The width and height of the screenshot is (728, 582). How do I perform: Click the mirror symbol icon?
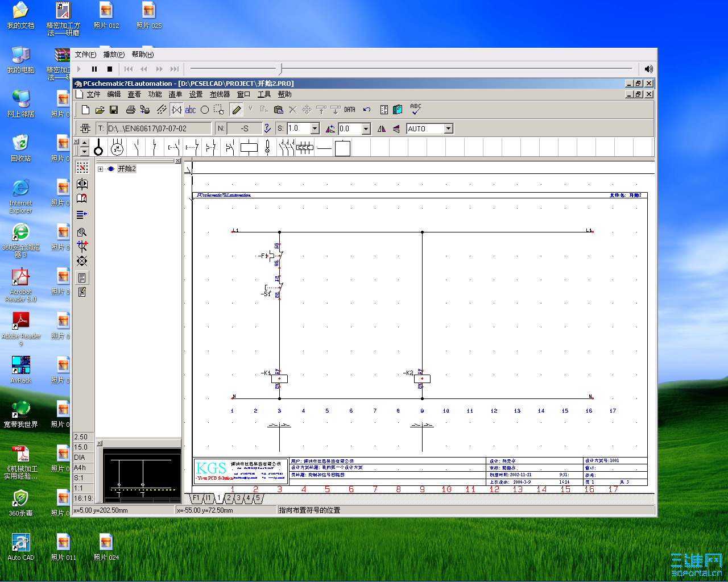tap(382, 129)
